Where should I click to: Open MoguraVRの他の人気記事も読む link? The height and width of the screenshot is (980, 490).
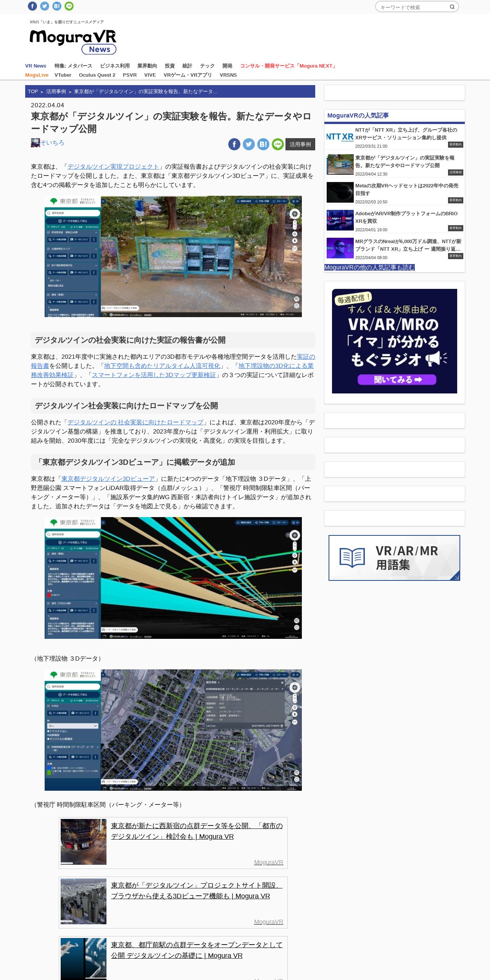tap(369, 267)
